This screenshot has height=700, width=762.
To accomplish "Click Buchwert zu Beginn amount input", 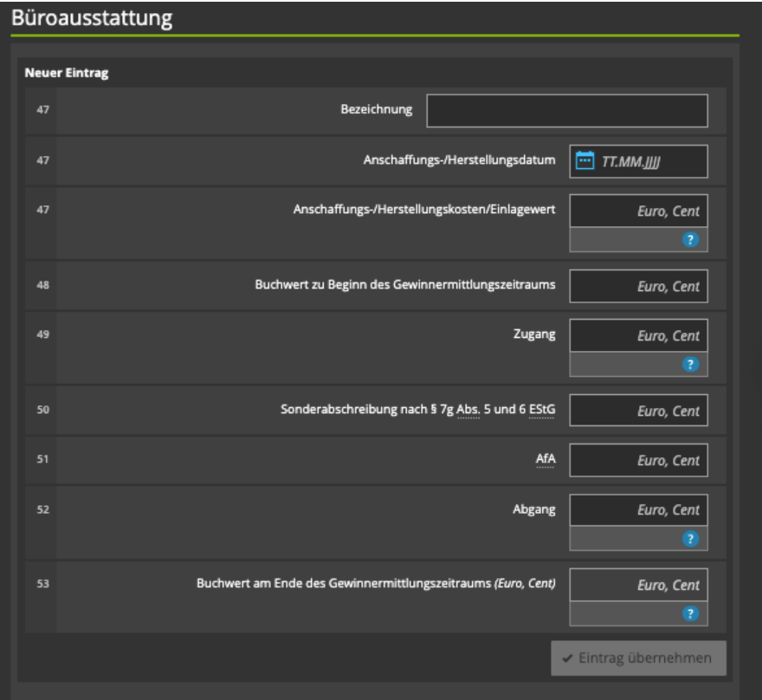I will pyautogui.click(x=638, y=286).
